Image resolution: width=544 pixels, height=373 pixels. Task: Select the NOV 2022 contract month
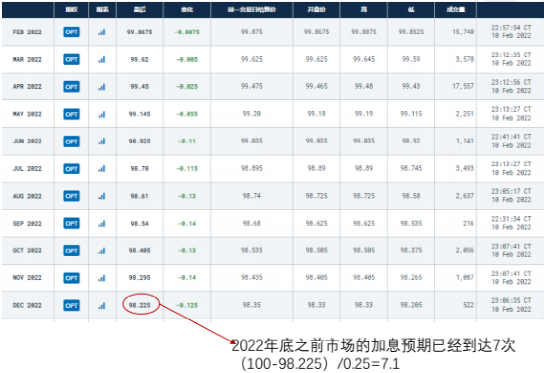point(27,278)
